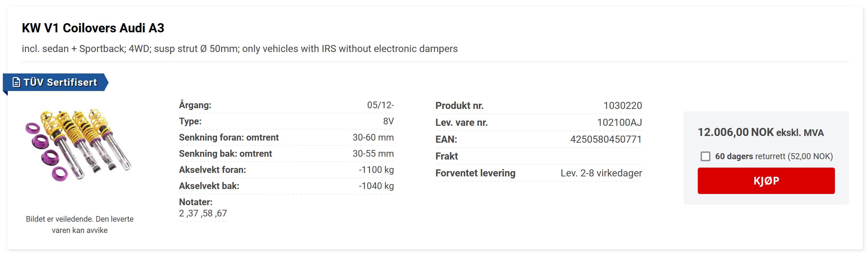Click the Lev. vare nr. value 102100AJ
This screenshot has width=868, height=253.
pyautogui.click(x=619, y=122)
